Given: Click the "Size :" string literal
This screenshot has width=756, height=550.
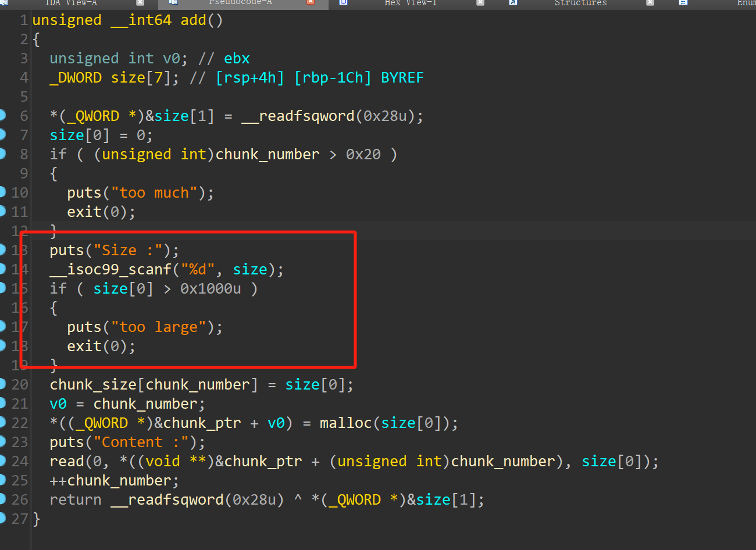Looking at the screenshot, I should click(128, 251).
